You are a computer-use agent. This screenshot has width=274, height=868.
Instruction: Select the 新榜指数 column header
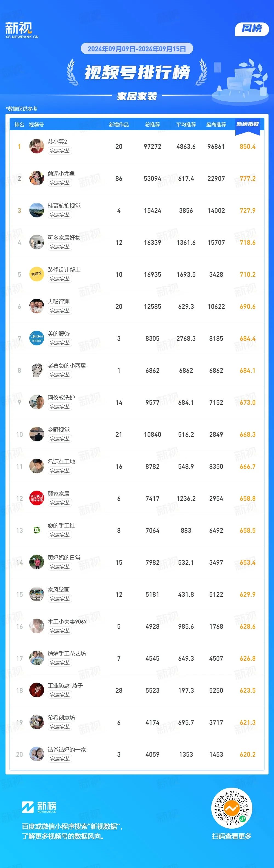coord(248,124)
